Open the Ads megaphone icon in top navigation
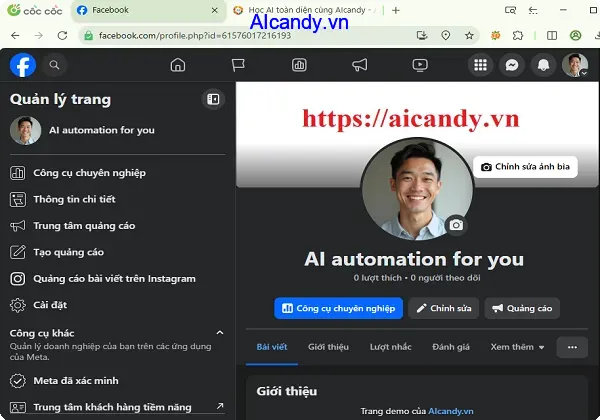600x420 pixels. tap(360, 65)
